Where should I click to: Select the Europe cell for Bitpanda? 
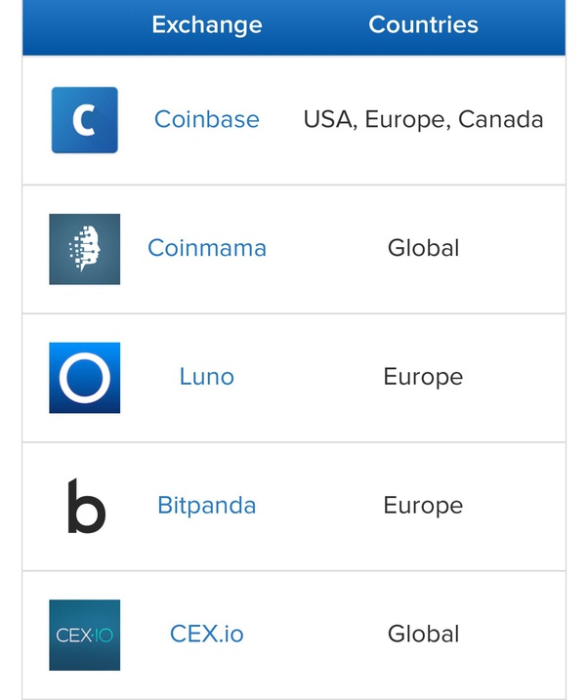click(x=423, y=506)
